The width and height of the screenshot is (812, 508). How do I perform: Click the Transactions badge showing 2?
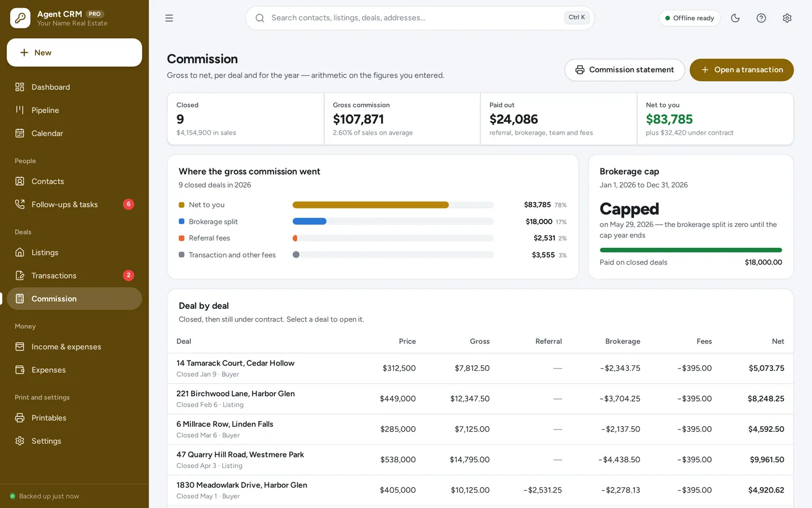[x=129, y=275]
